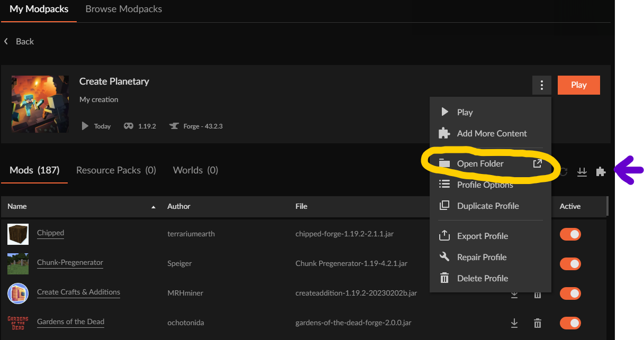Click the Chipped mod icon
The image size is (644, 340).
coord(18,234)
